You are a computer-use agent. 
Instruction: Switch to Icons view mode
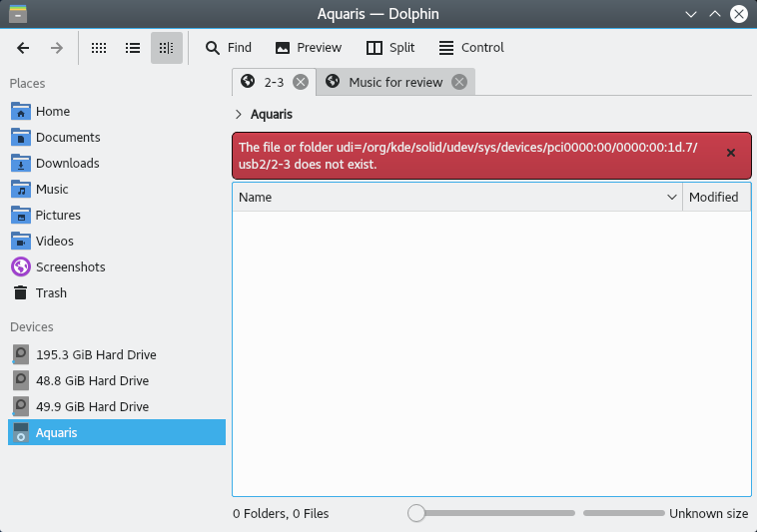click(99, 48)
